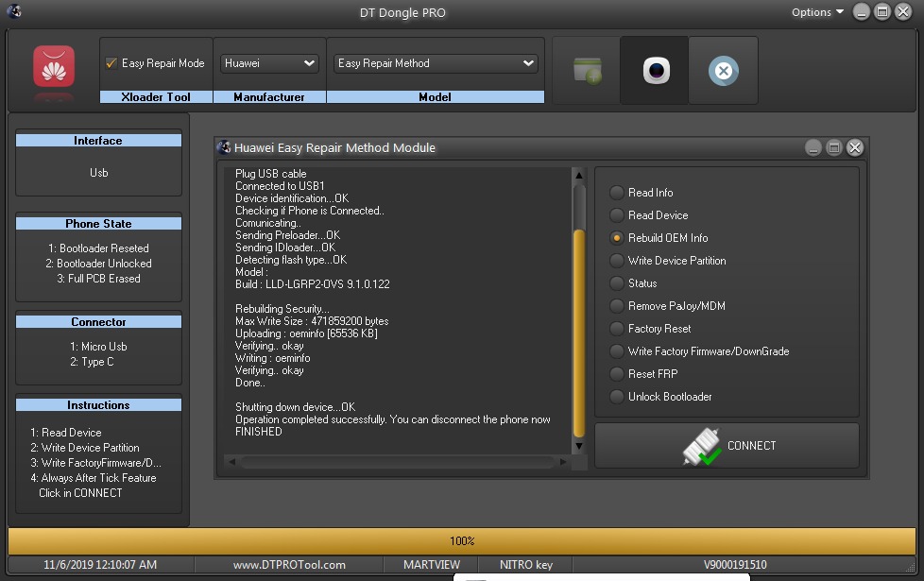Click '2: Bootloader Unlocked' phone state

[98, 264]
